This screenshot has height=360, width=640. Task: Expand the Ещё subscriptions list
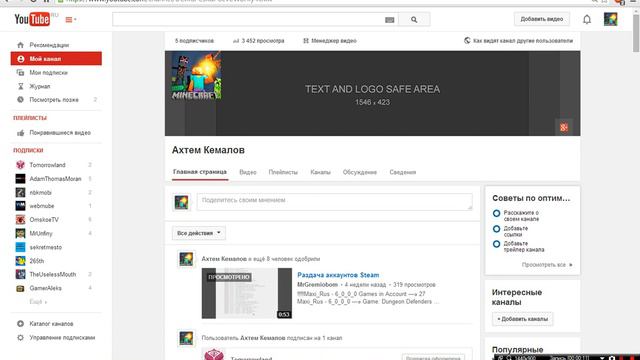38,302
